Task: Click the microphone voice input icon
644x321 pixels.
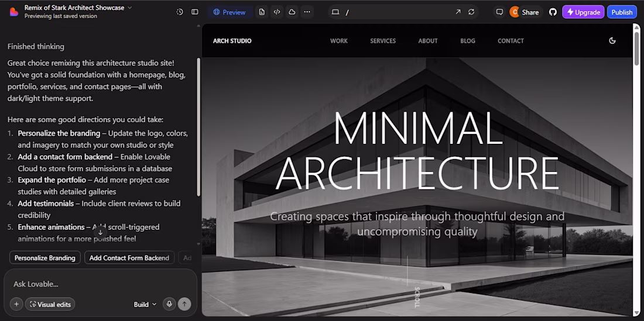Action: [169, 304]
